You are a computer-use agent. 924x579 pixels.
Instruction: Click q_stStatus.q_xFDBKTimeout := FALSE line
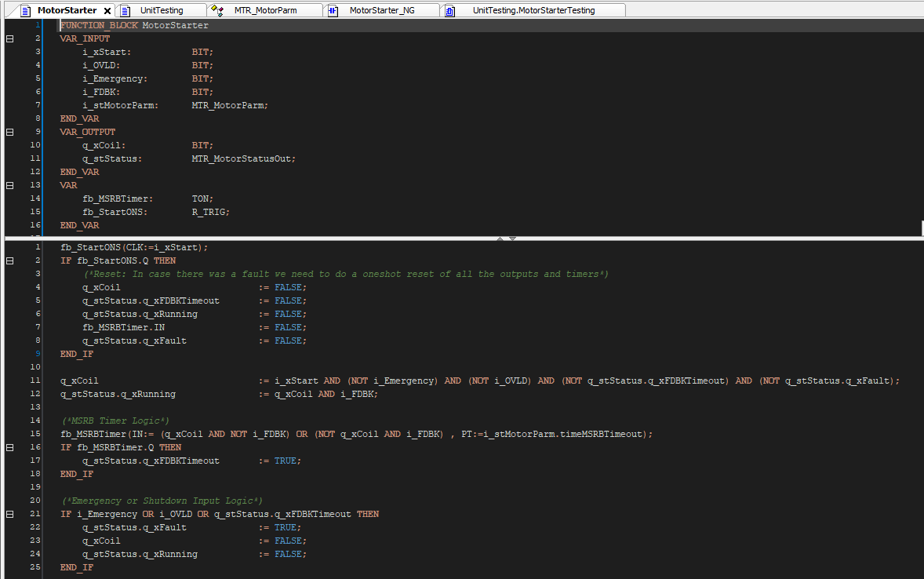tap(195, 300)
